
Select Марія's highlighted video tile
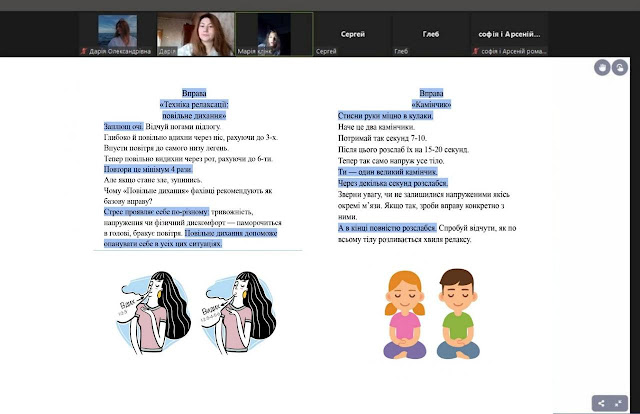click(x=274, y=34)
